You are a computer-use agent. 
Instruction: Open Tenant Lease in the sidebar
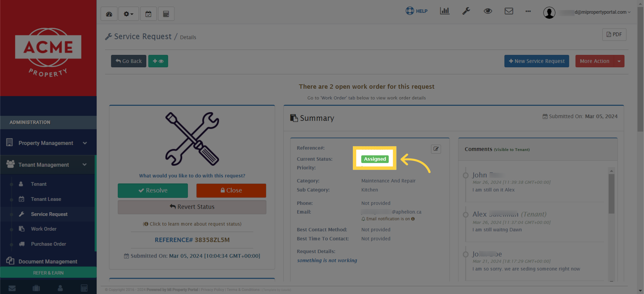46,199
